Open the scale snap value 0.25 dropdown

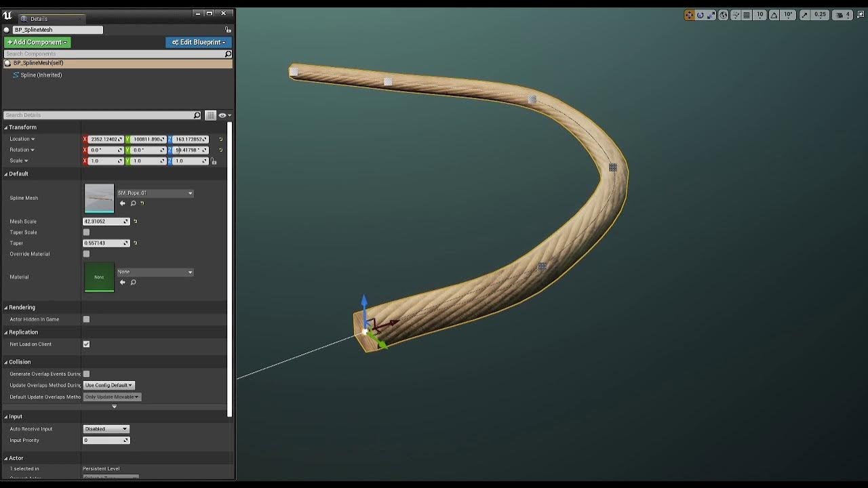[820, 15]
